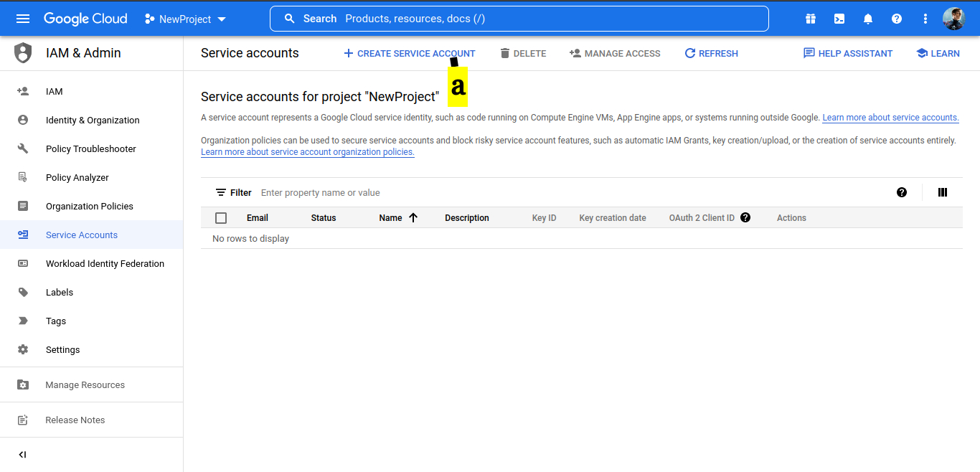Click the Workload Identity Federation card icon

[23, 263]
